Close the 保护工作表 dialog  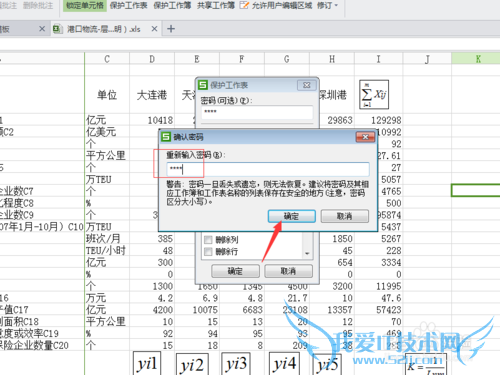click(x=306, y=85)
